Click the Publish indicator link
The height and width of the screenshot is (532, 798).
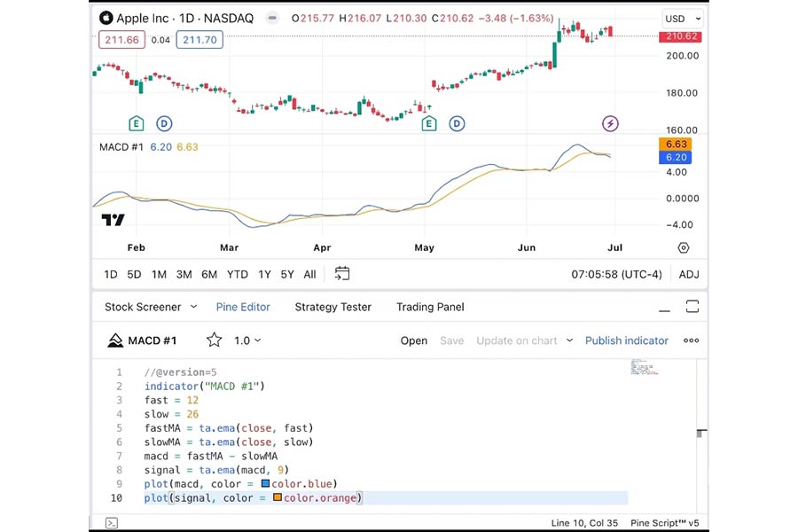[627, 340]
